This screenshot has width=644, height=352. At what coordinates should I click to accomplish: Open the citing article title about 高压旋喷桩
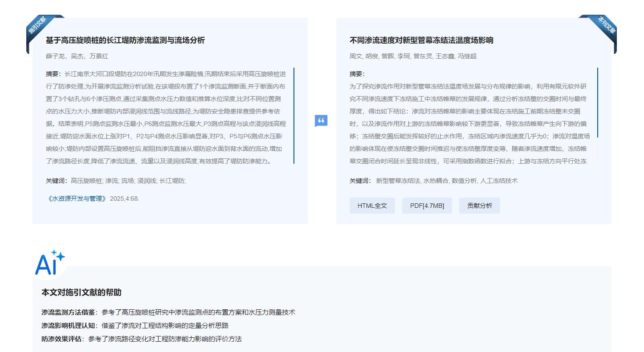tap(125, 40)
